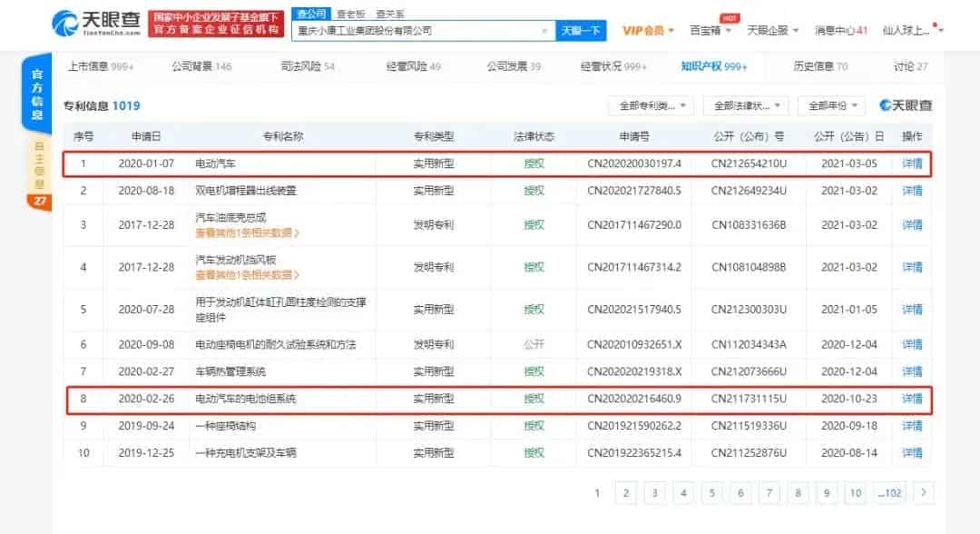This screenshot has width=980, height=534.
Task: Click application number CN202020030197.4
Action: point(633,163)
